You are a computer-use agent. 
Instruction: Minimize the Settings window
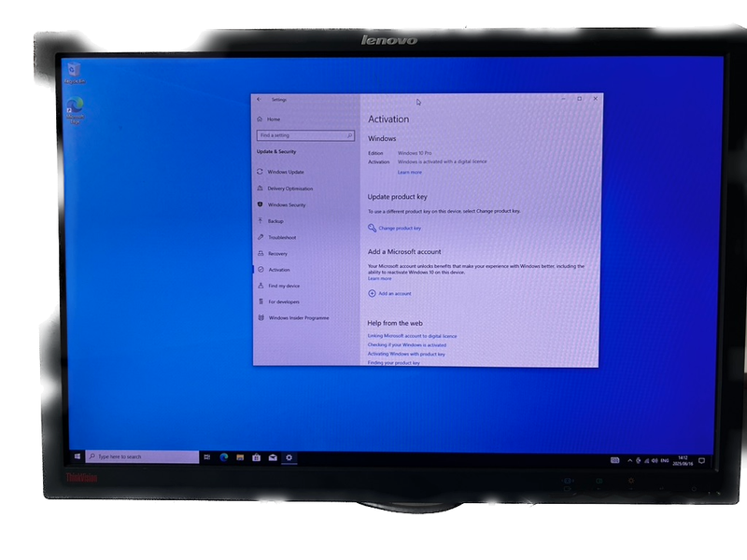pos(563,99)
